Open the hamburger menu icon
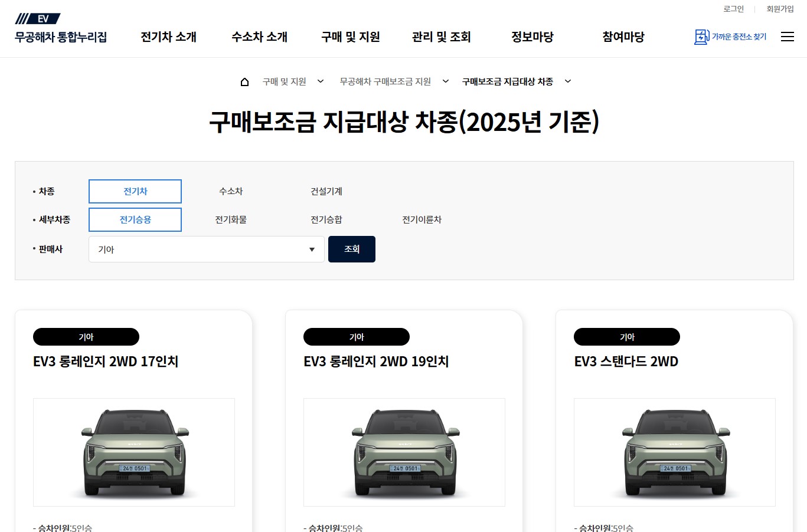807x532 pixels. point(787,37)
